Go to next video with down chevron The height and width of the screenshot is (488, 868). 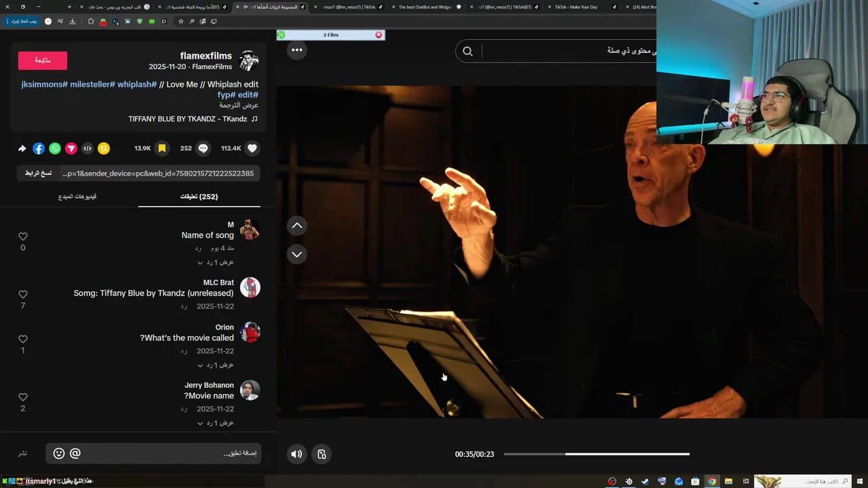(x=297, y=254)
